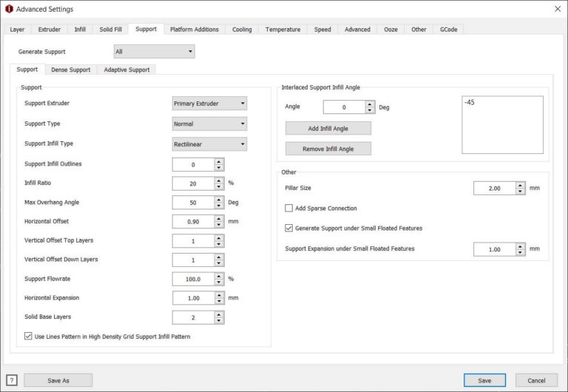
Task: Switch to the Infill tab
Action: click(x=80, y=30)
